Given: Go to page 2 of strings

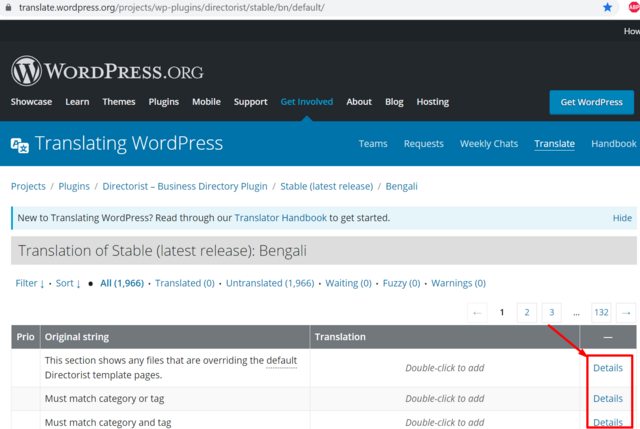Looking at the screenshot, I should 527,313.
